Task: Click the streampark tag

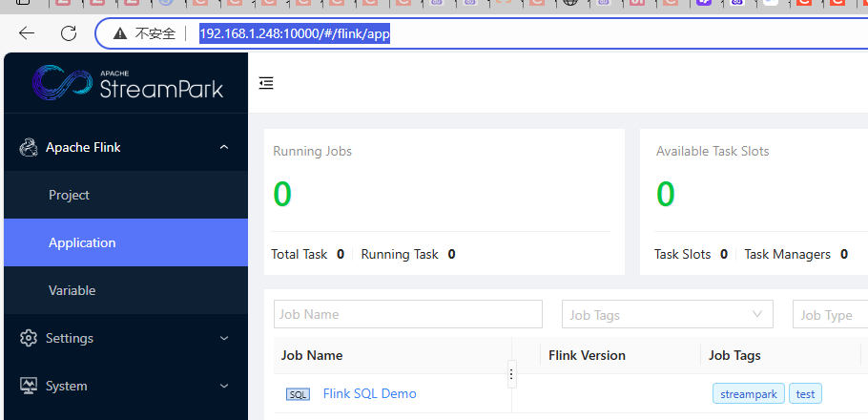Action: coord(749,394)
